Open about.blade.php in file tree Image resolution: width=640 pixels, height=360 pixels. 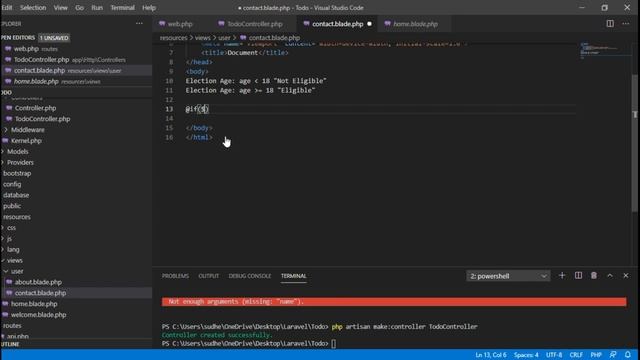[76, 282]
